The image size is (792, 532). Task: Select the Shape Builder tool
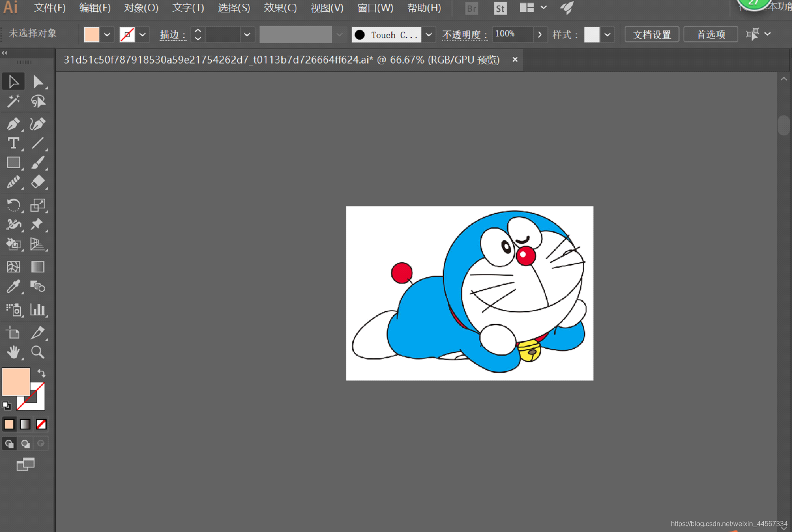13,244
